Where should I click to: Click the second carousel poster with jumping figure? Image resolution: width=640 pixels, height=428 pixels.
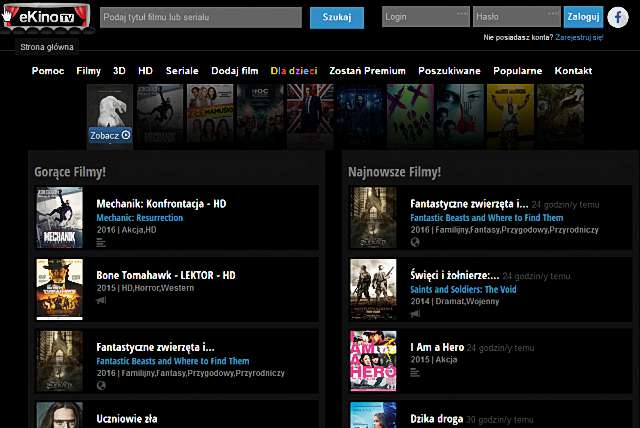click(160, 116)
